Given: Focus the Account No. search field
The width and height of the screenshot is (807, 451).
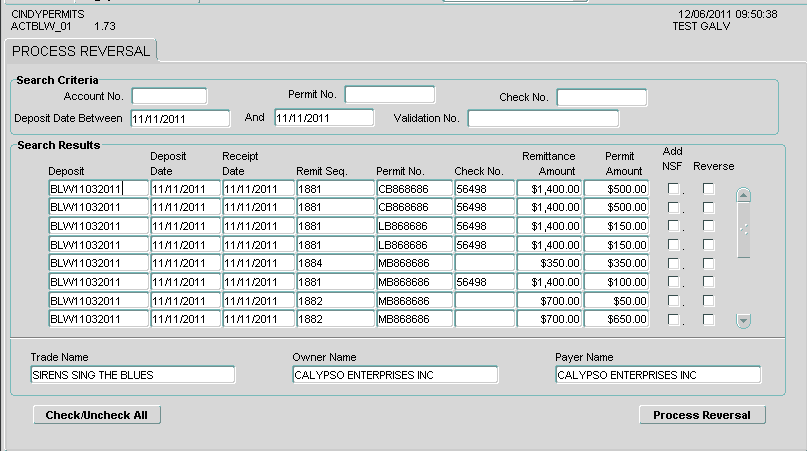Looking at the screenshot, I should coord(169,96).
